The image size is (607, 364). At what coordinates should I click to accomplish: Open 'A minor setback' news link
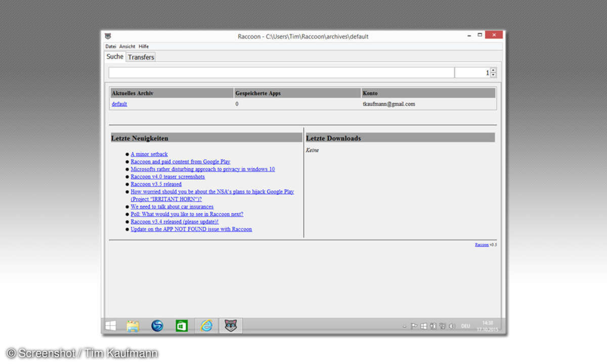tap(149, 154)
